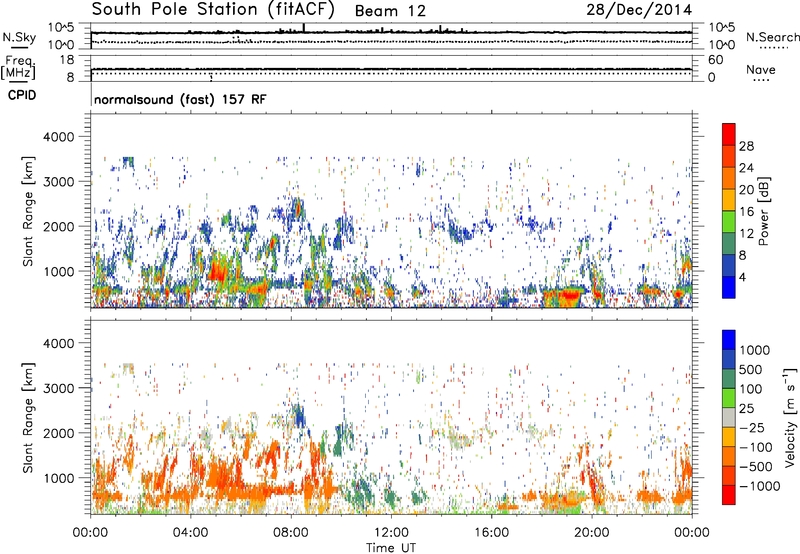Click the date "28/Dec/2014"
The height and width of the screenshot is (554, 800).
point(639,9)
